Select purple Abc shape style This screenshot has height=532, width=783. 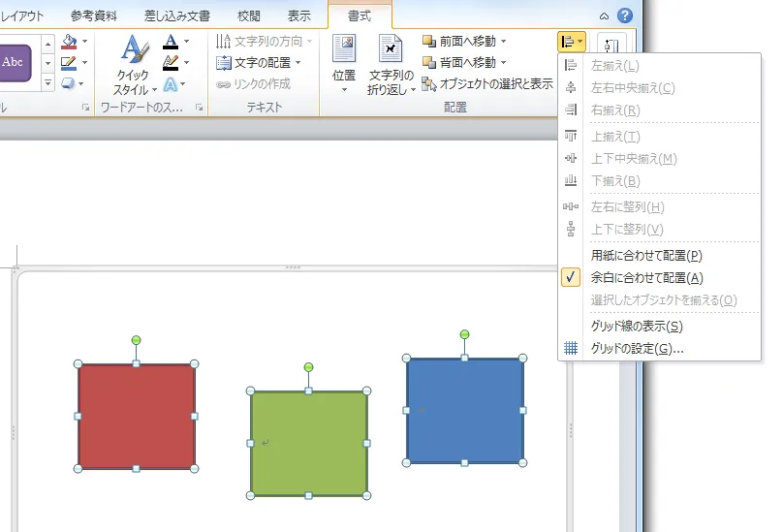(15, 62)
